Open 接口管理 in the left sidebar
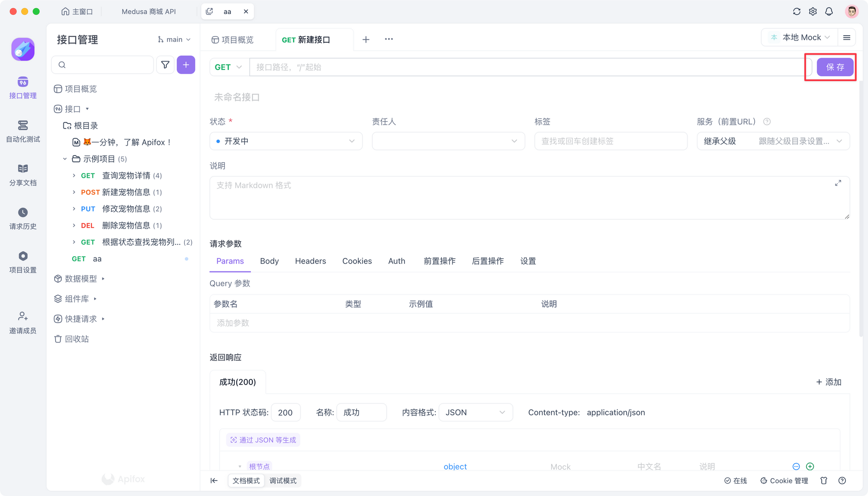Screen dimensions: 868x496 [x=23, y=88]
